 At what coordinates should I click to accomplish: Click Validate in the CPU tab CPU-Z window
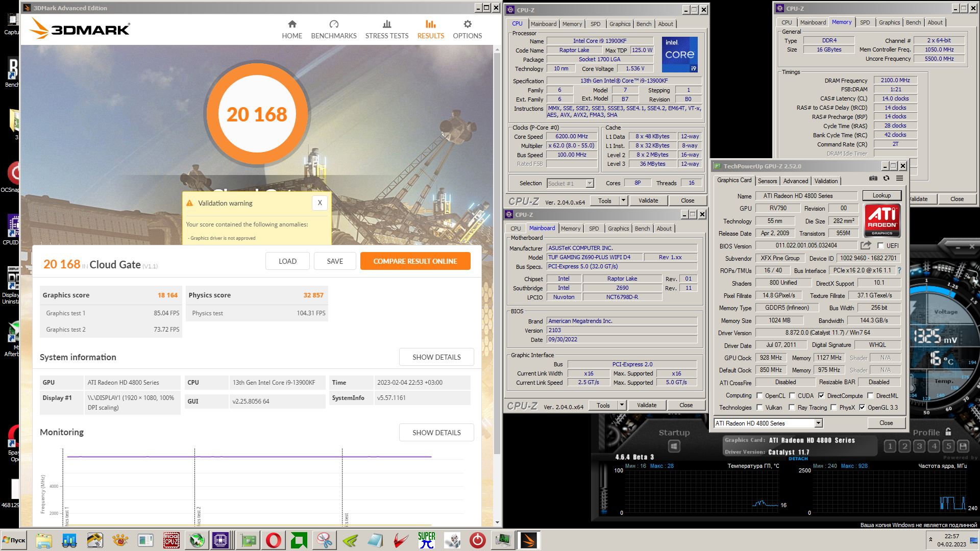pyautogui.click(x=648, y=201)
